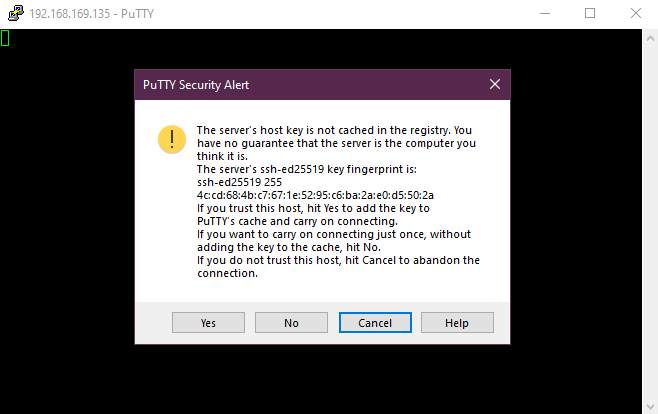Minimize the PuTTY terminal window

tap(544, 13)
